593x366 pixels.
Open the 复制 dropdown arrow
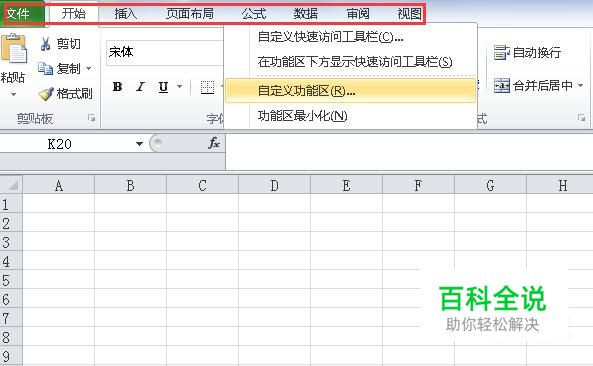[89, 69]
